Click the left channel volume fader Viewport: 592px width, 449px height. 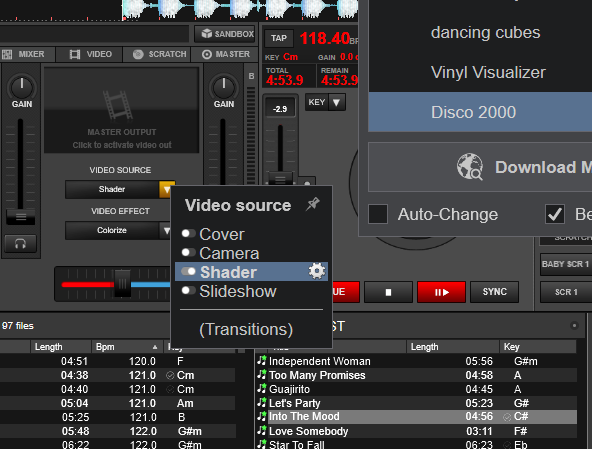click(21, 217)
